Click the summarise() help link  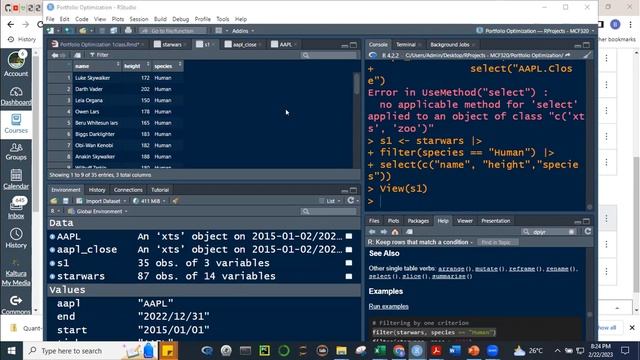point(450,276)
